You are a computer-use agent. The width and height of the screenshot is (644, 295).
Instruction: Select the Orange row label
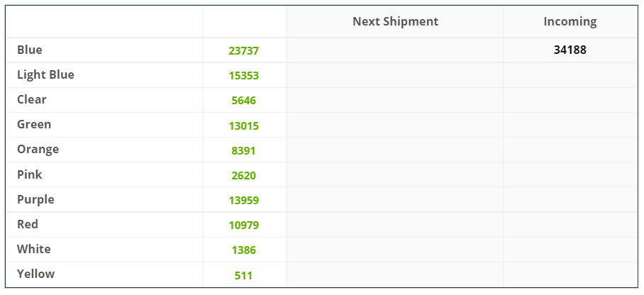(38, 149)
